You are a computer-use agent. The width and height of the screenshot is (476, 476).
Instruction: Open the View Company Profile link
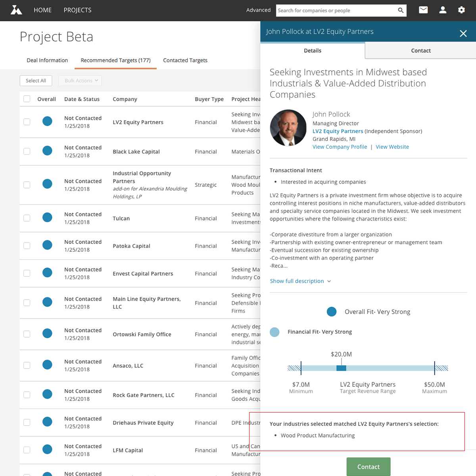pyautogui.click(x=340, y=147)
